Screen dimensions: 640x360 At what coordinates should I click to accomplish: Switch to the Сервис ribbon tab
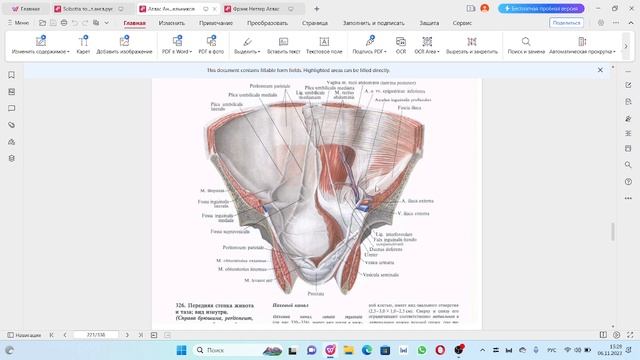[462, 23]
